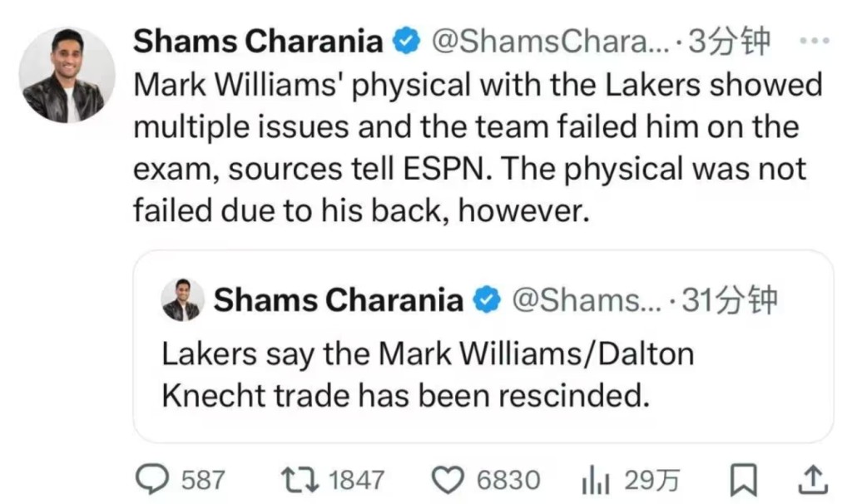Image resolution: width=852 pixels, height=504 pixels.
Task: Open quoted tweet about rescinded trade
Action: (x=483, y=374)
